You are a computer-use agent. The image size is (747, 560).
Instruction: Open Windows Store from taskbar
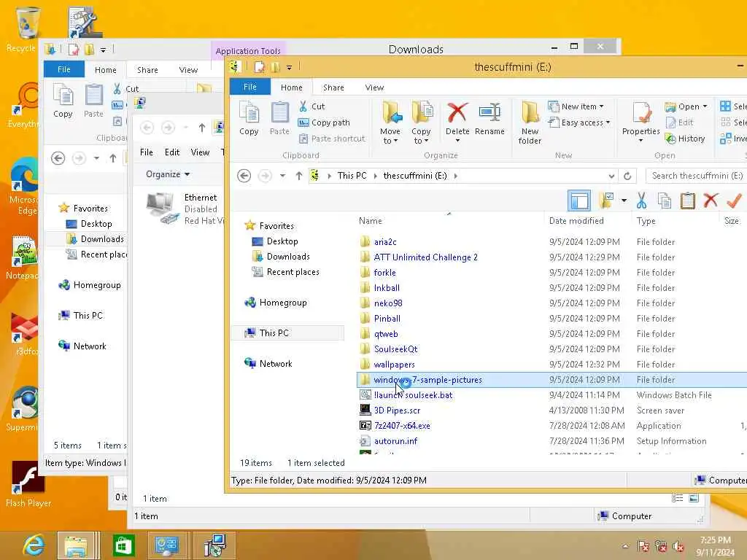point(123,545)
